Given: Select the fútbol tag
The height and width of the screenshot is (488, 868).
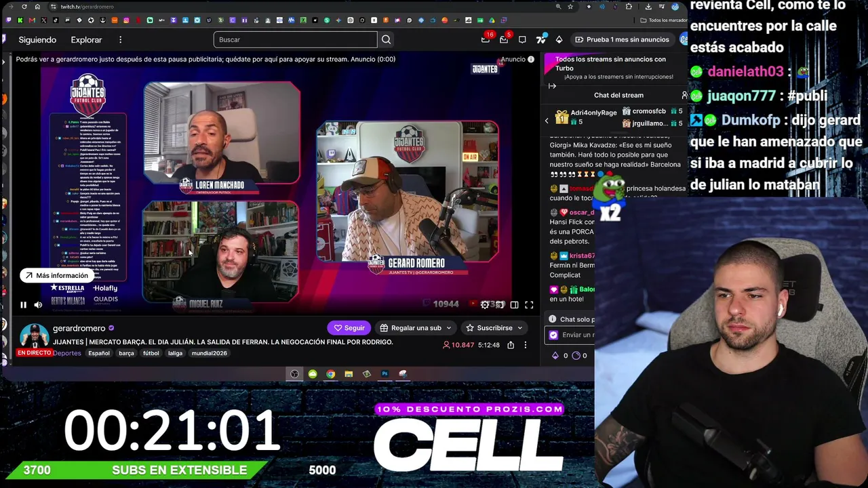Looking at the screenshot, I should tap(151, 353).
